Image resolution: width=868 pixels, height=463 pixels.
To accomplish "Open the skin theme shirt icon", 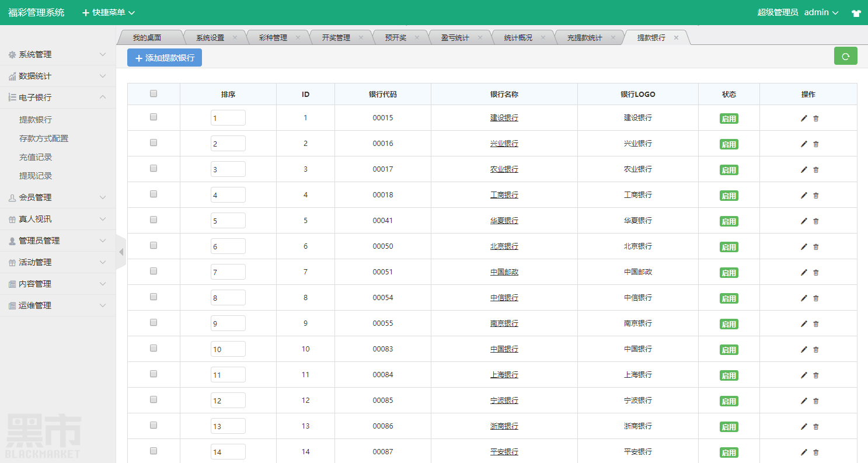I will [856, 13].
